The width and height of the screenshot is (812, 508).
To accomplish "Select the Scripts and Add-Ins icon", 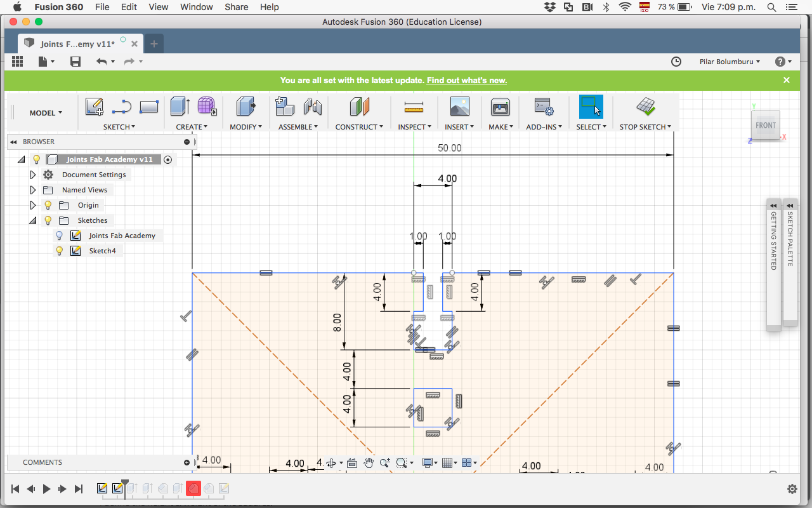I will click(x=544, y=107).
